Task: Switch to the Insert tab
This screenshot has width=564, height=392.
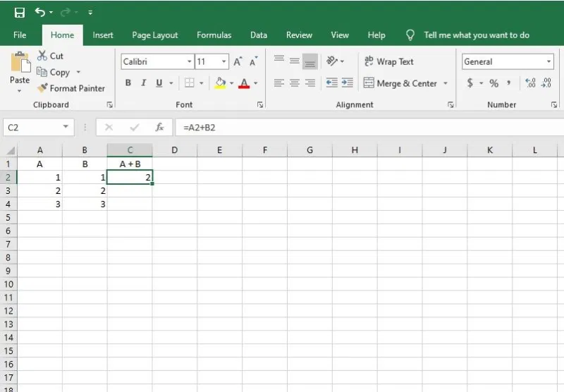Action: click(103, 35)
